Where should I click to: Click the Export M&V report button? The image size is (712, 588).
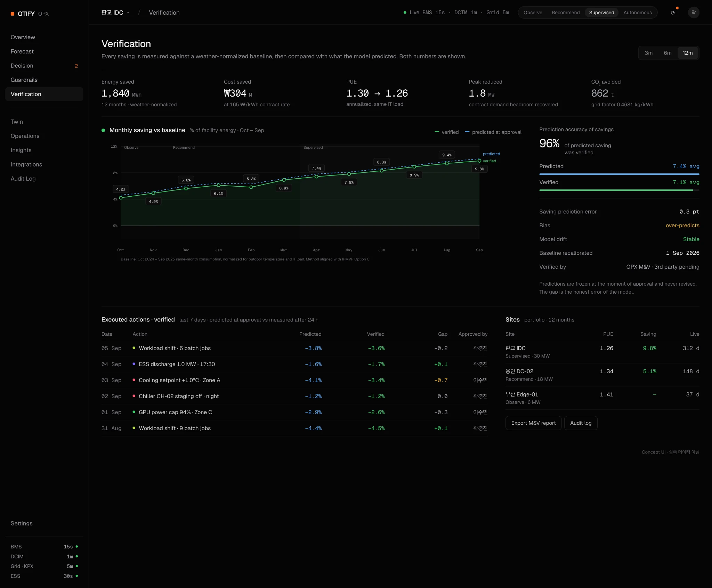(x=533, y=423)
